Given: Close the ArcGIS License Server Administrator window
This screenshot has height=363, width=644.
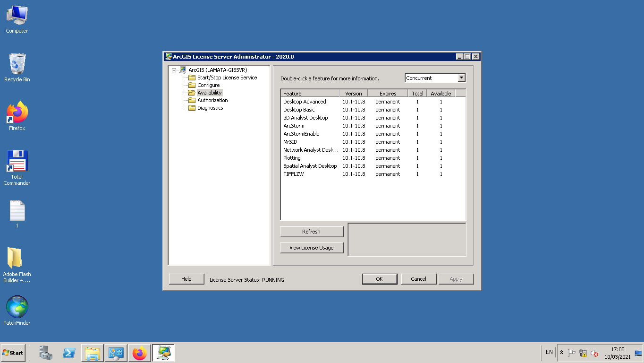Looking at the screenshot, I should pos(475,57).
